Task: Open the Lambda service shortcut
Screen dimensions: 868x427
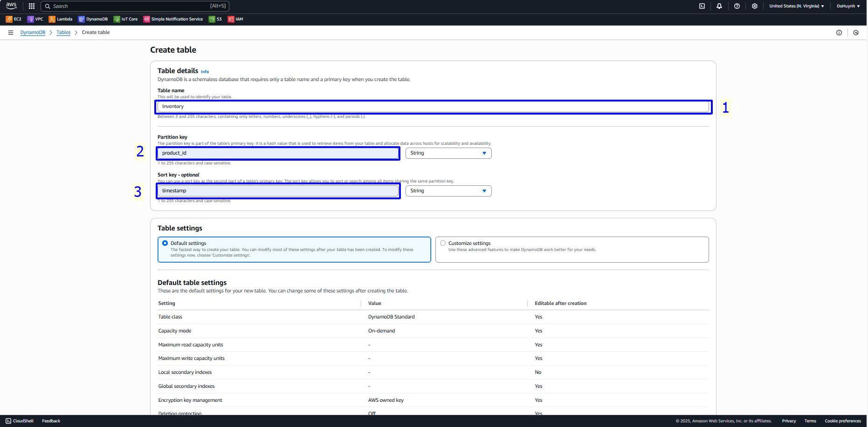Action: click(x=61, y=19)
